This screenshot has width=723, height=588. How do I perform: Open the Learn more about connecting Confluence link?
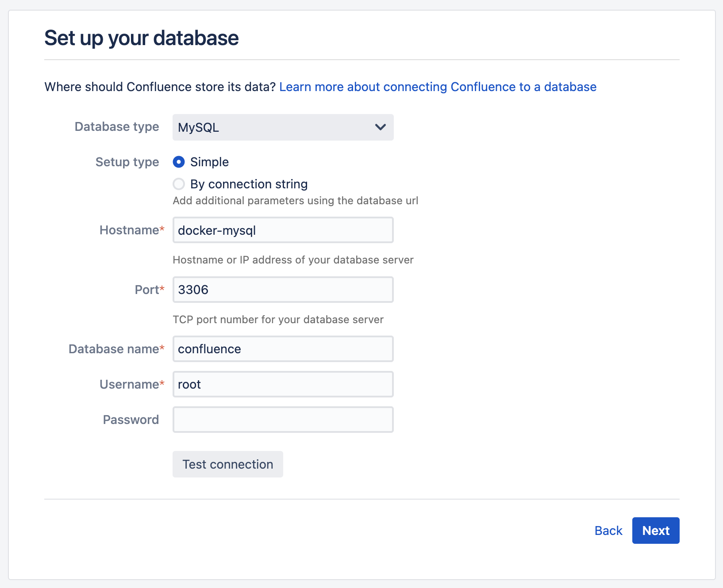point(438,87)
